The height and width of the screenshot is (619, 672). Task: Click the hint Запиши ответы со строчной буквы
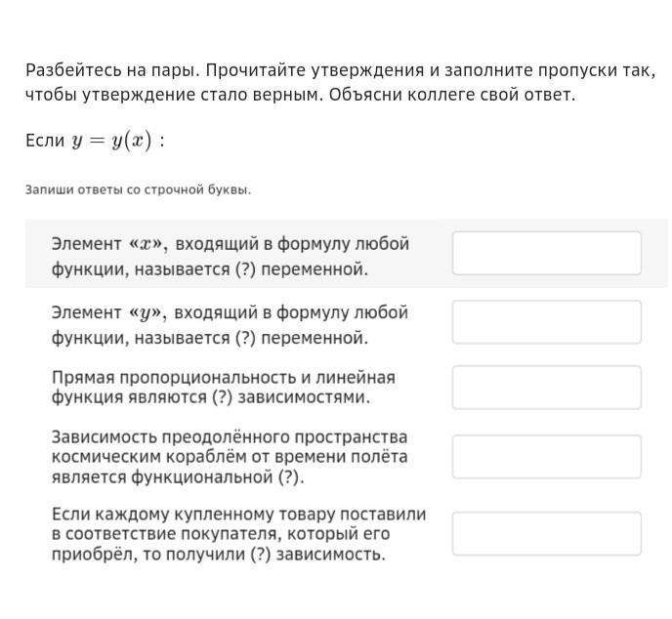(x=138, y=189)
